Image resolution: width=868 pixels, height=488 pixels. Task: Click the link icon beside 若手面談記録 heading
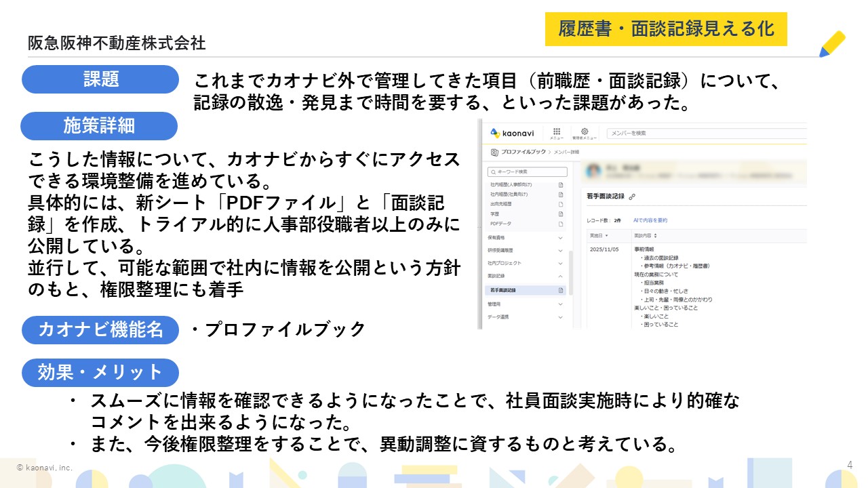coord(632,196)
